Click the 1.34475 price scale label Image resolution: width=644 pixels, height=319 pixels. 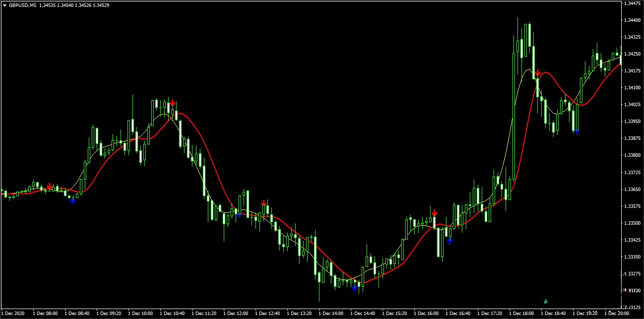(x=633, y=3)
